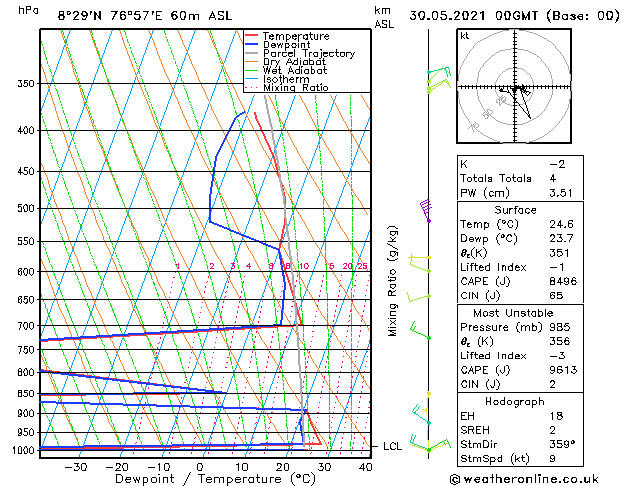This screenshot has height=486, width=629.
Task: Click the Most Unstable CAPE value 9613
Action: pos(563,370)
